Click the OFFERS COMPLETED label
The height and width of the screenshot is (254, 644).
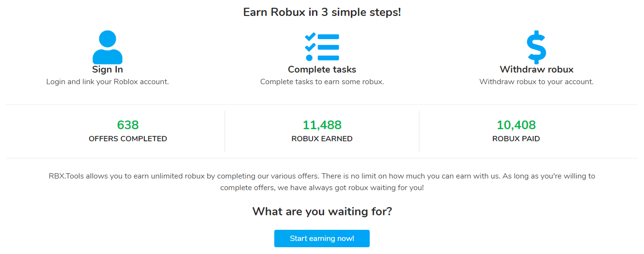[128, 139]
